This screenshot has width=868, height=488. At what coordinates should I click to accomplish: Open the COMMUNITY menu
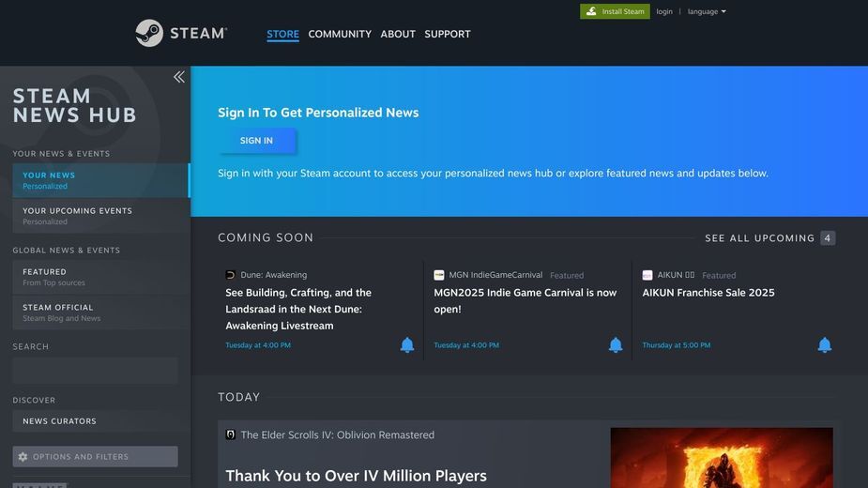click(340, 34)
